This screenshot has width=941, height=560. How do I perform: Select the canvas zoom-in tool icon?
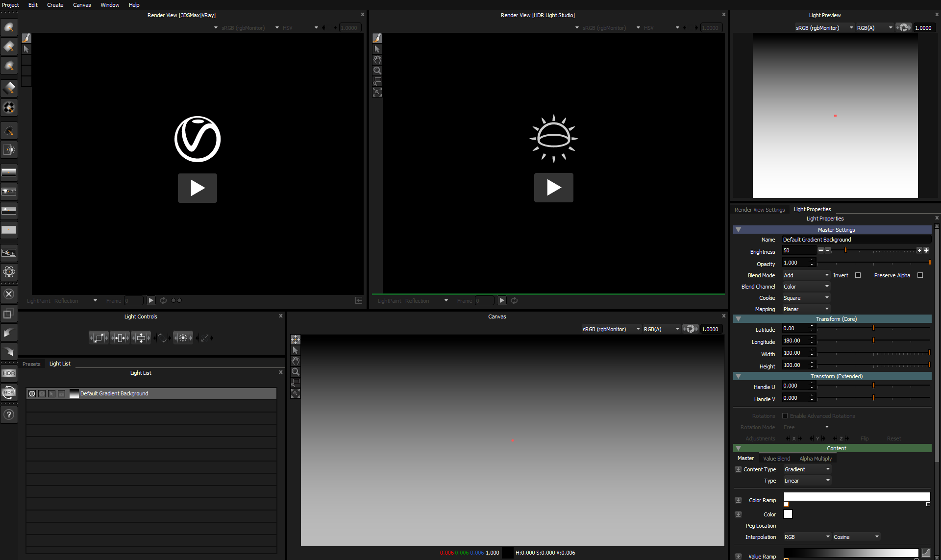[x=296, y=371]
